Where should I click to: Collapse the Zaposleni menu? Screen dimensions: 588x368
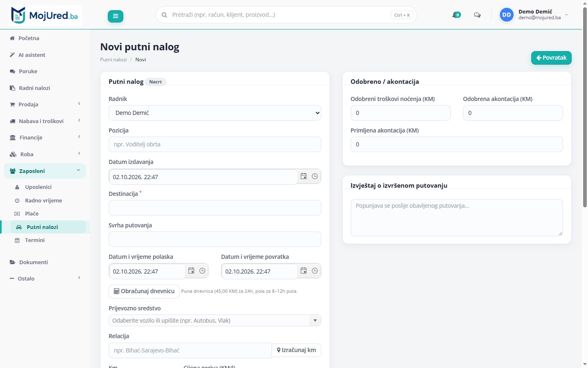coord(45,171)
